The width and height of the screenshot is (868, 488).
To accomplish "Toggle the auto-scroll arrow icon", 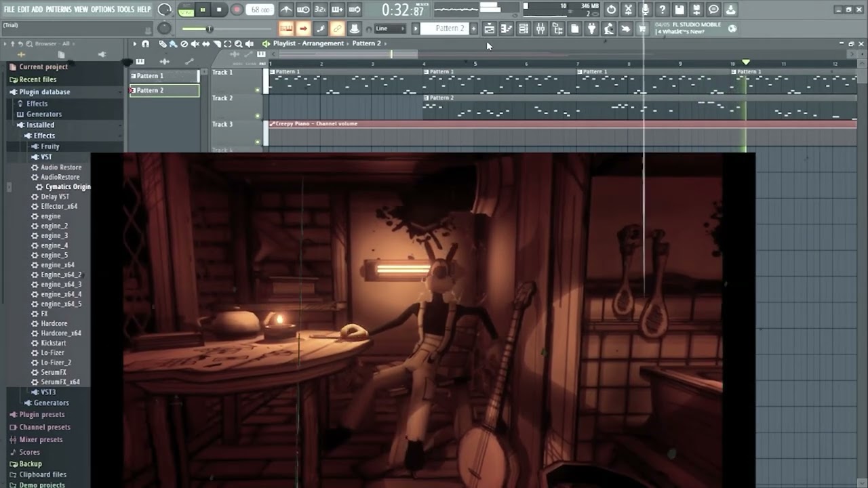I will [x=303, y=28].
